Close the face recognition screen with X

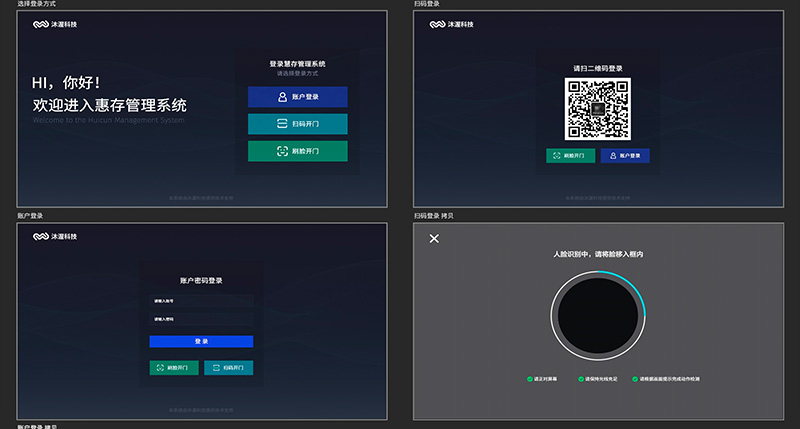pos(434,239)
